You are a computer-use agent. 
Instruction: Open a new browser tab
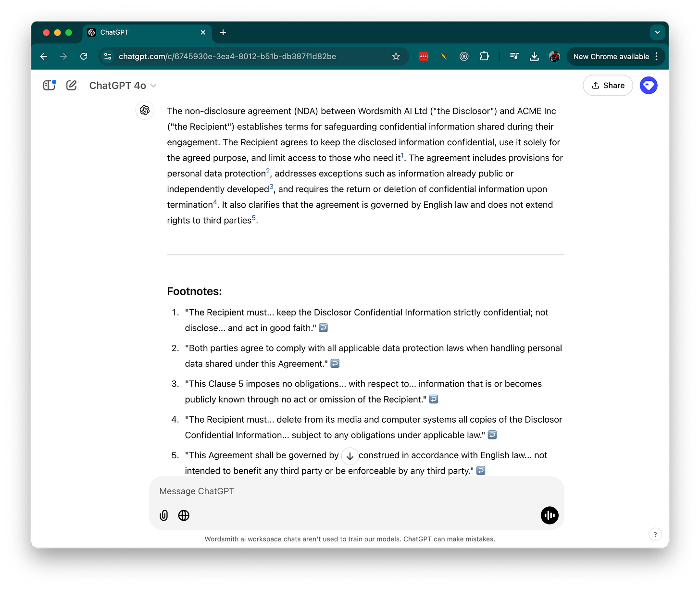click(223, 32)
